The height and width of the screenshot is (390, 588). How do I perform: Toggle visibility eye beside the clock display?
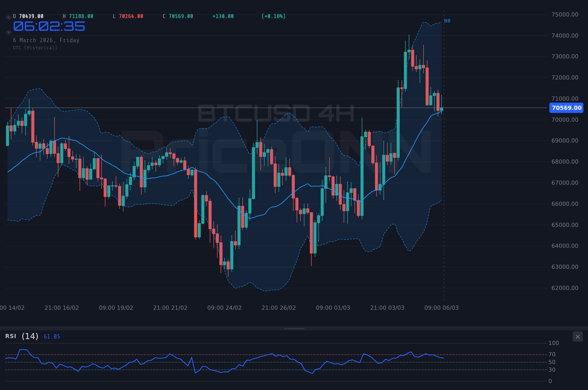(9, 32)
